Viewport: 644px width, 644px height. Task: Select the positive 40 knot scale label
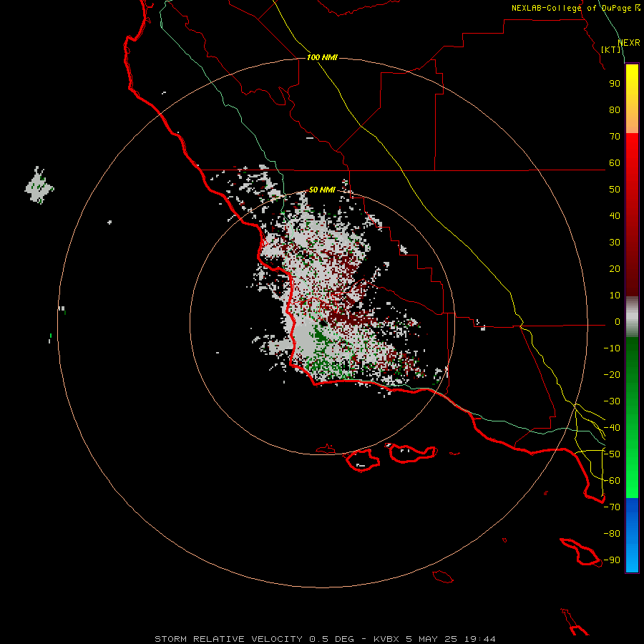click(x=615, y=216)
